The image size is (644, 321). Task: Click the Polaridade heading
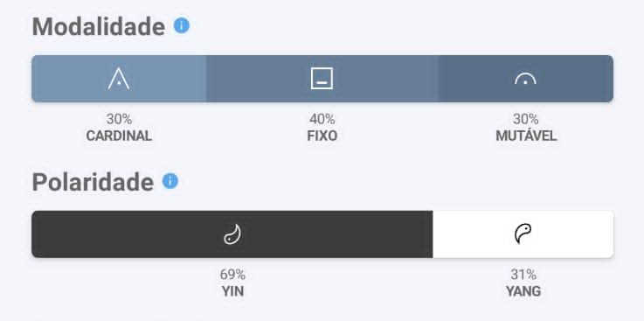[93, 182]
